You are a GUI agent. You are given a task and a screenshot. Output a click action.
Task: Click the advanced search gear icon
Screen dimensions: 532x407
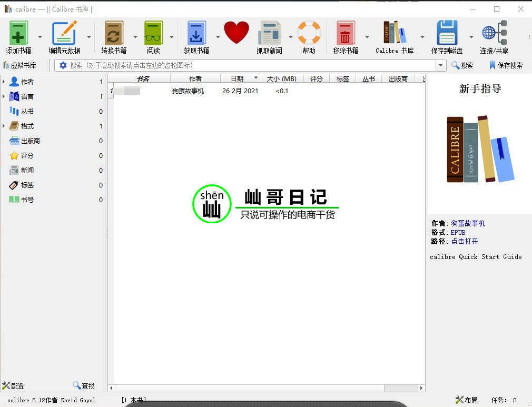63,65
